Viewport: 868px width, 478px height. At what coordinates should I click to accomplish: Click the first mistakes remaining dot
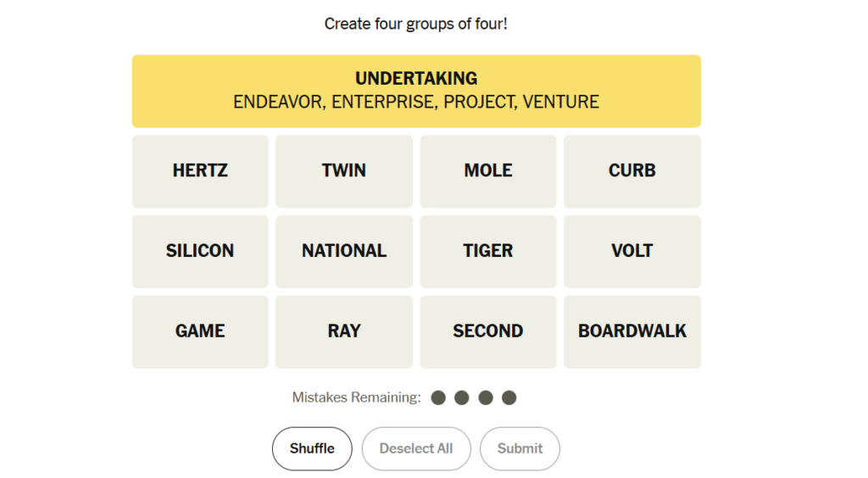[x=438, y=397]
